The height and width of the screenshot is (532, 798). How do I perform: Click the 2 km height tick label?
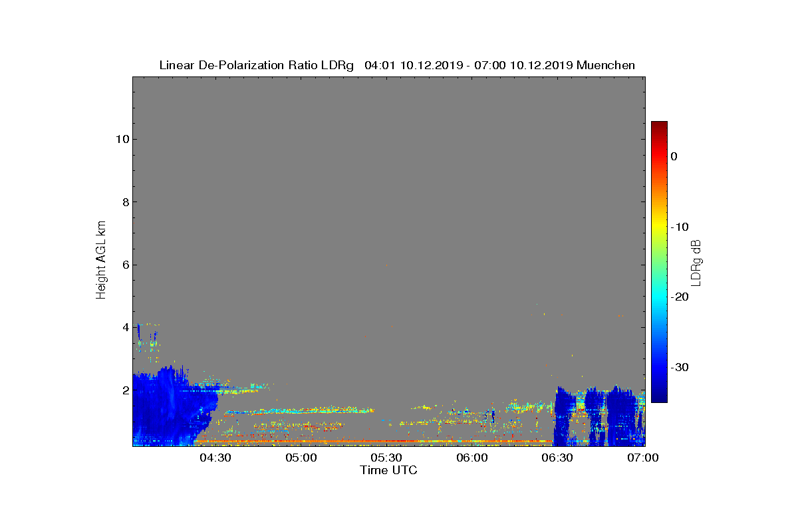click(124, 390)
